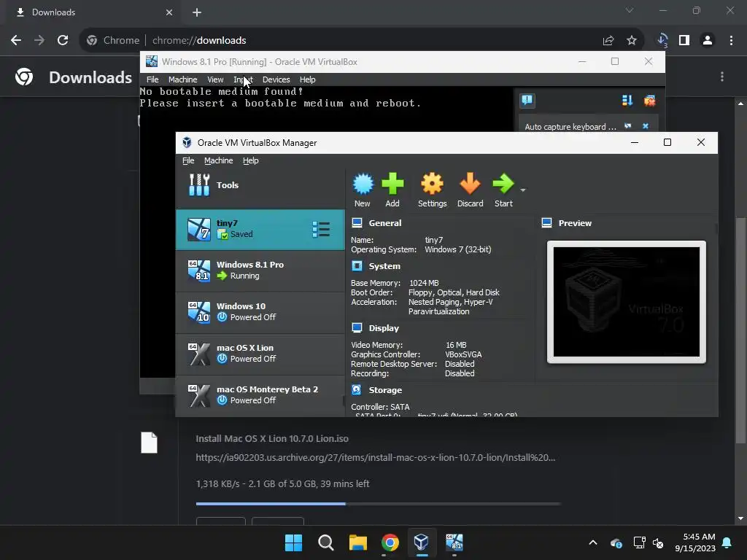Open File Explorer from taskbar
Viewport: 747px width, 560px height.
357,542
